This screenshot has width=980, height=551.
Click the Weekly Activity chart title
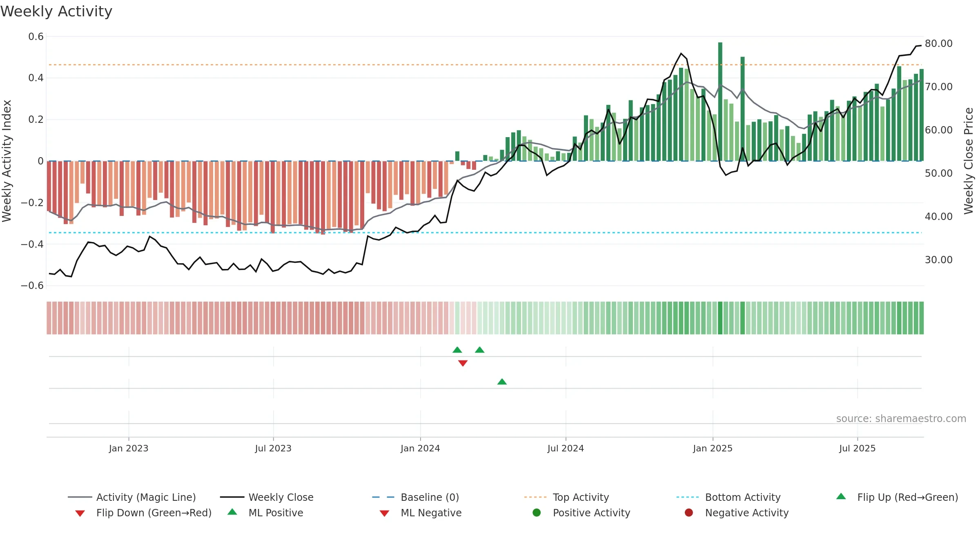tap(56, 11)
